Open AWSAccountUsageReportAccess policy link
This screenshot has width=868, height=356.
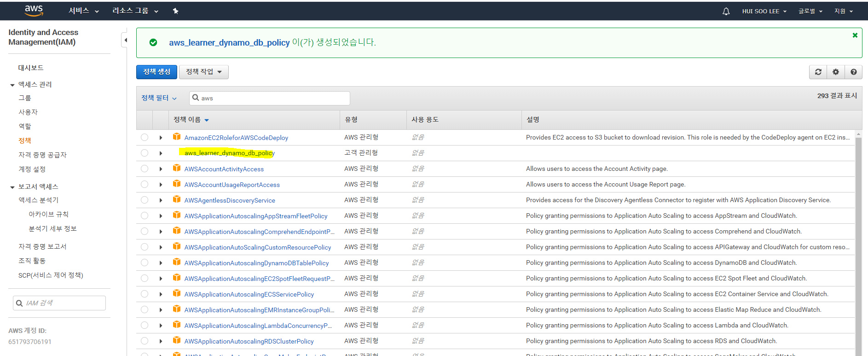pos(232,185)
